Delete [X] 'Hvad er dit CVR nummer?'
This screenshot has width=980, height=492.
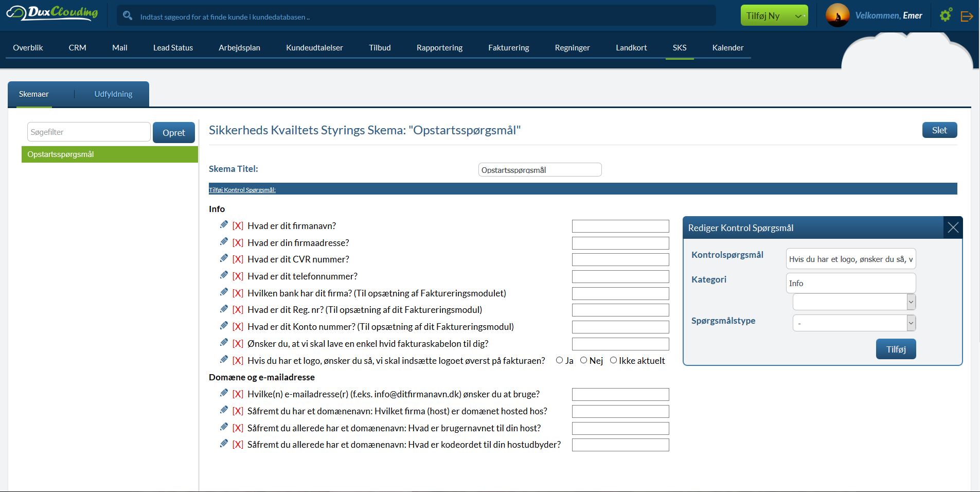click(238, 259)
